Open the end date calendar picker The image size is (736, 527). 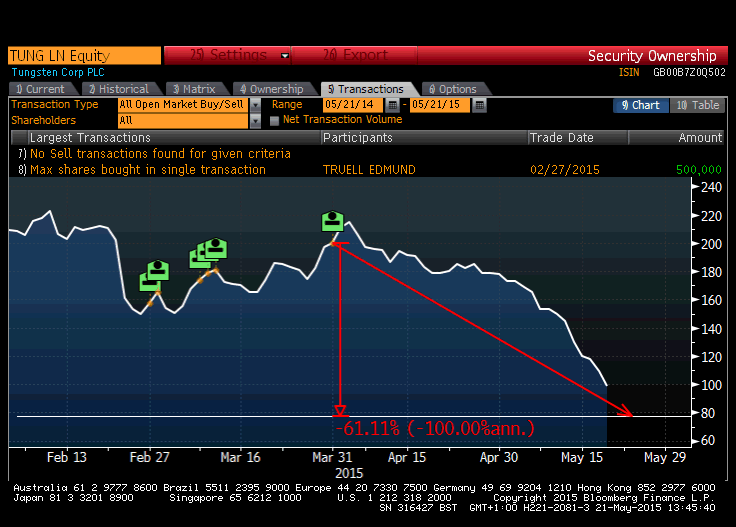(479, 105)
